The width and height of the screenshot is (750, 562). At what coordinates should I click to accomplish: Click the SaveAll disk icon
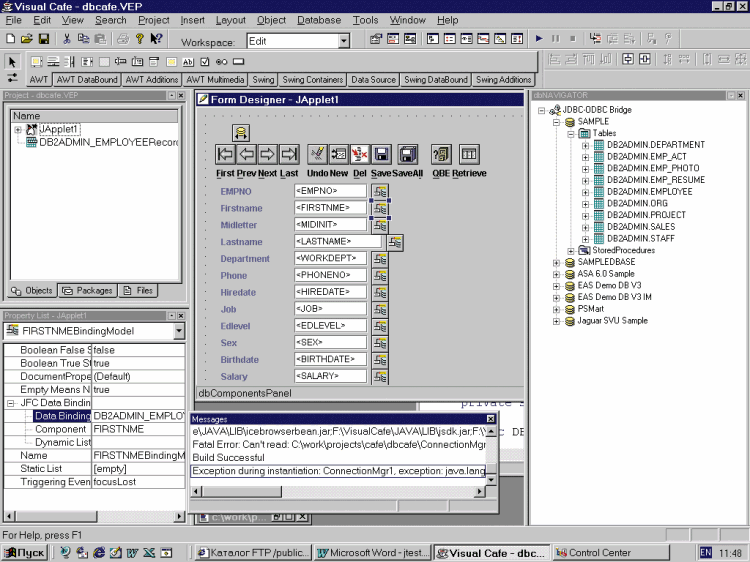pos(407,154)
